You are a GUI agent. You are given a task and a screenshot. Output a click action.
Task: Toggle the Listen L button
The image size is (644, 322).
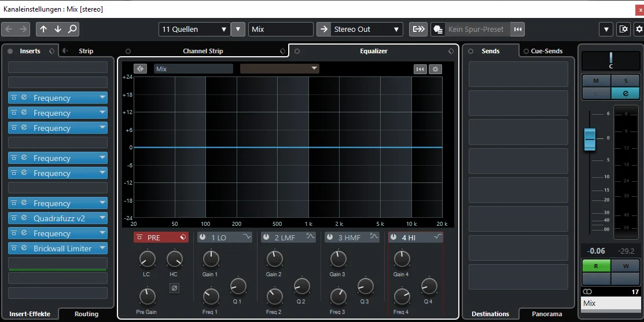point(596,93)
